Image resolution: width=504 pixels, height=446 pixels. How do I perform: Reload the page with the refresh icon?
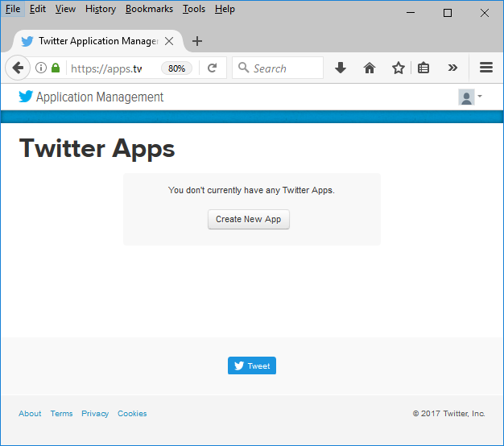(212, 68)
